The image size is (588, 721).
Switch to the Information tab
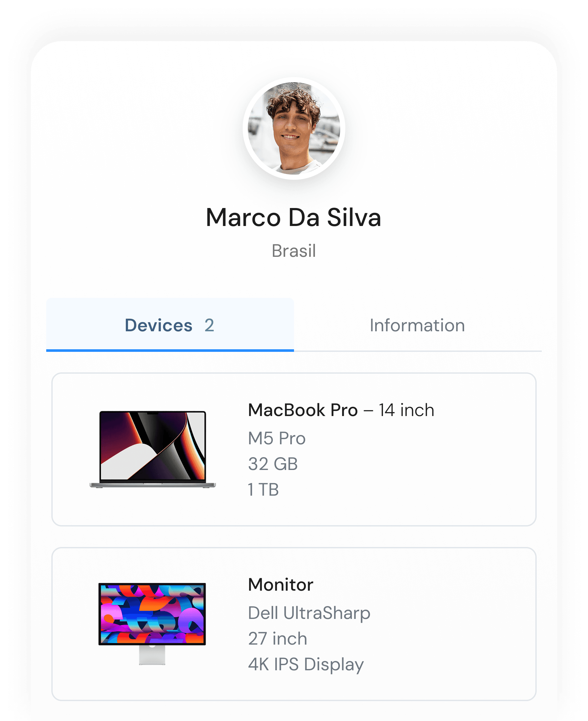pyautogui.click(x=417, y=325)
